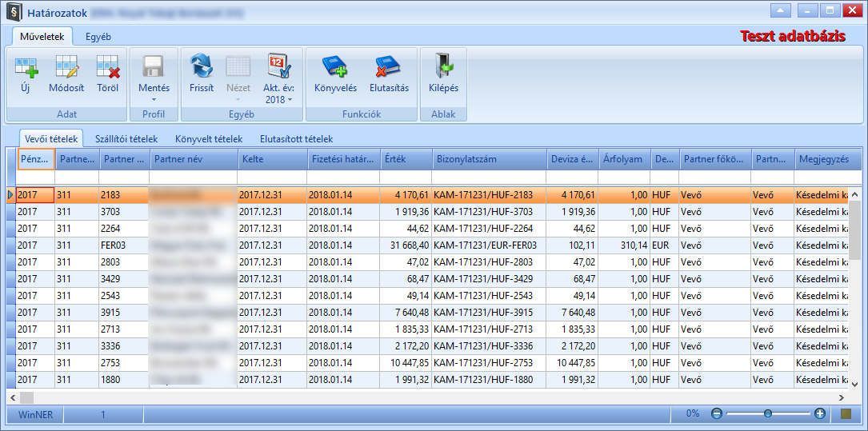Switch to the Egyéb ribbon tab
Screen dimensions: 868x431
click(x=98, y=37)
